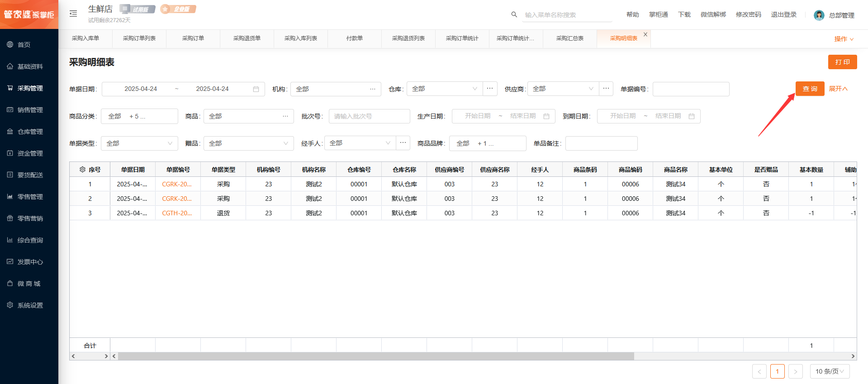
Task: Switch to the 采购汇总表 tab
Action: tap(569, 38)
